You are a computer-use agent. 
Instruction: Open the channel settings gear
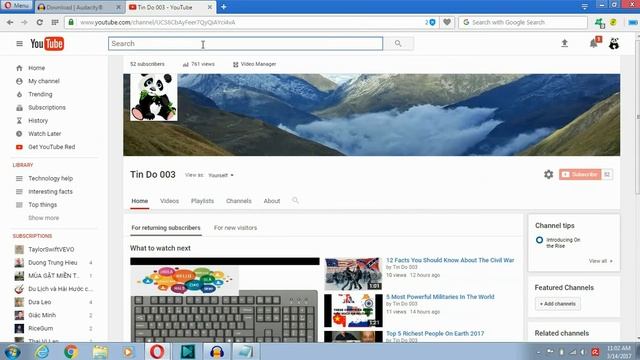click(549, 174)
